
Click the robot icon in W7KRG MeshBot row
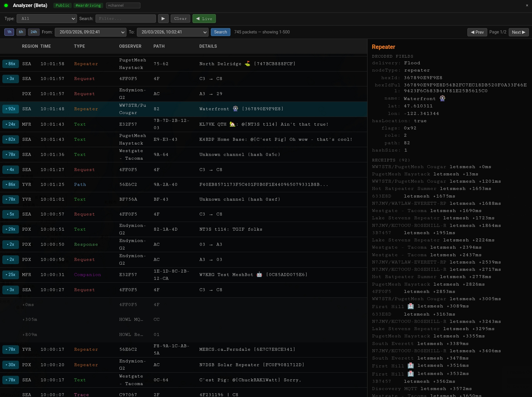[259, 275]
